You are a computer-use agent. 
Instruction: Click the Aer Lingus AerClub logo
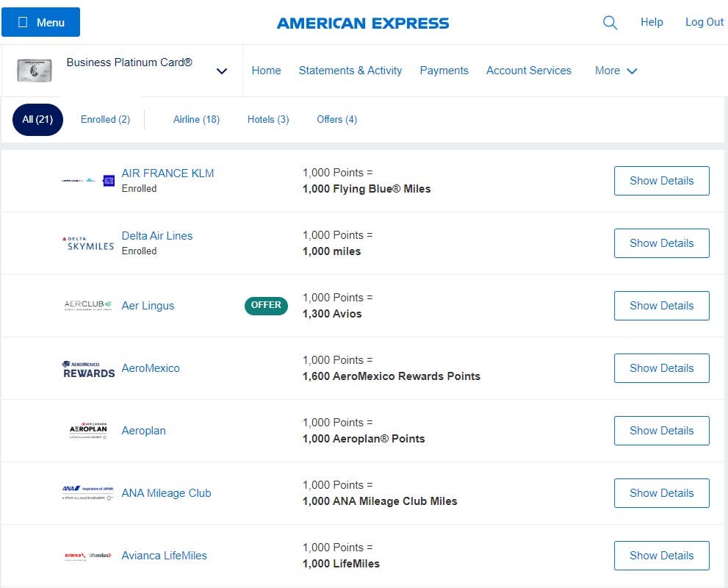(87, 305)
